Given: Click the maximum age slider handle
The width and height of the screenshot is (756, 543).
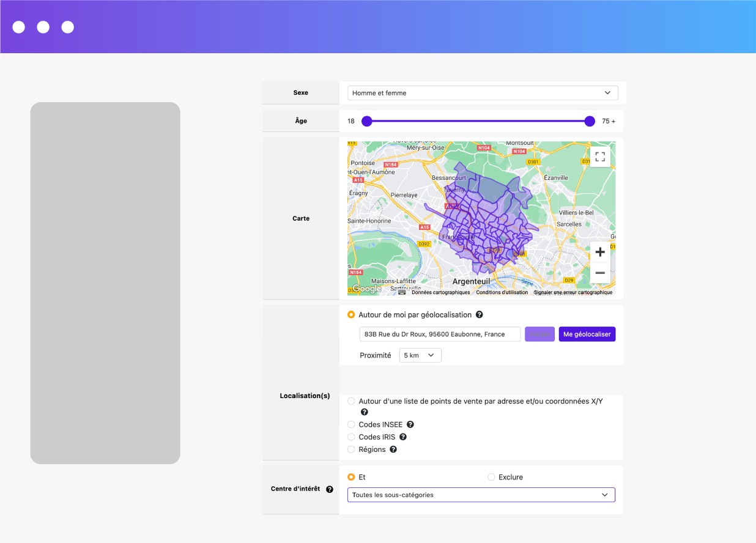Looking at the screenshot, I should point(590,121).
